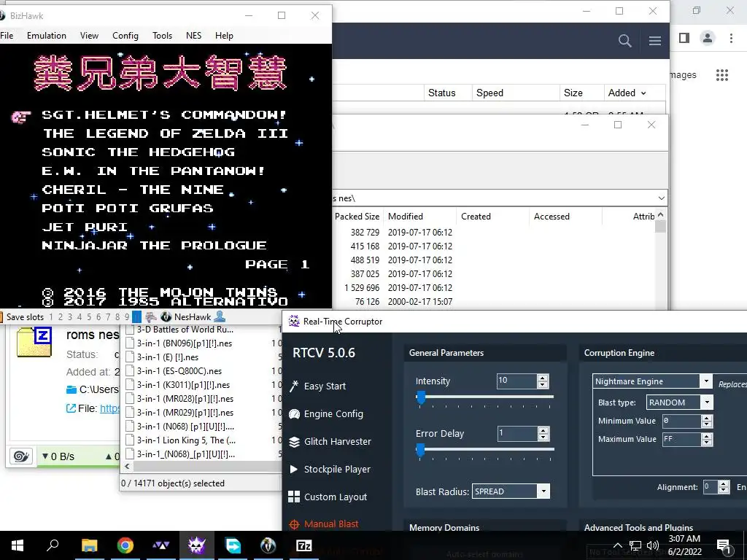Increase Minimum Value stepper
The height and width of the screenshot is (560, 747).
pos(707,418)
